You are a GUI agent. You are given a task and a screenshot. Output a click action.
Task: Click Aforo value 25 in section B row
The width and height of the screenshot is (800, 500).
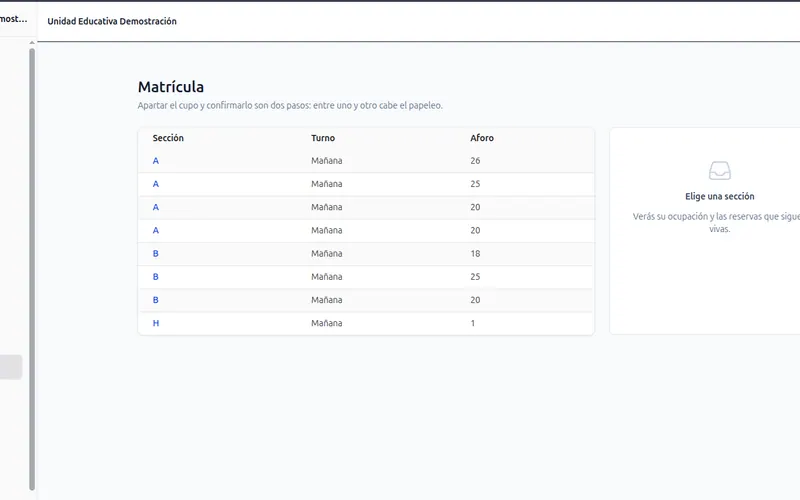click(475, 277)
